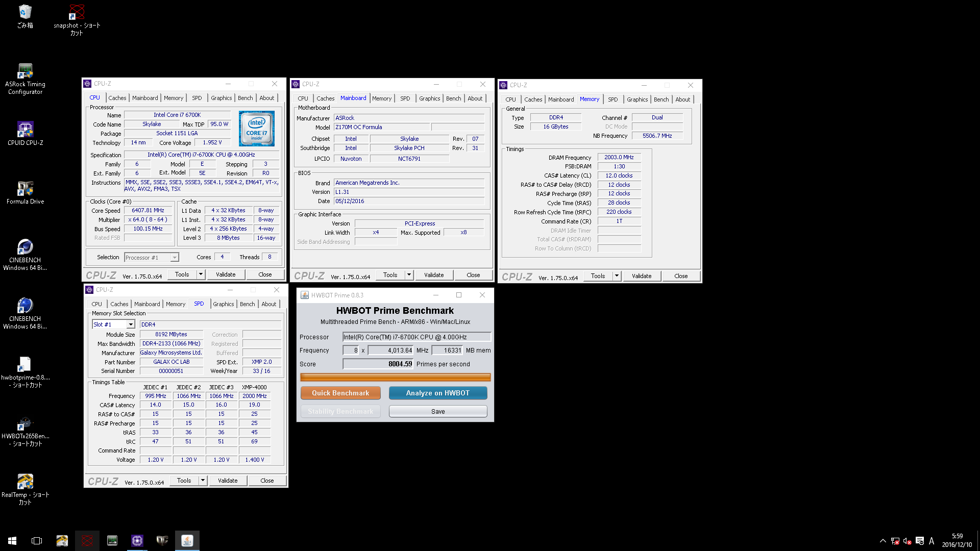Click snapshot tool taskbar button
Viewport: 980px width, 551px height.
click(x=87, y=540)
